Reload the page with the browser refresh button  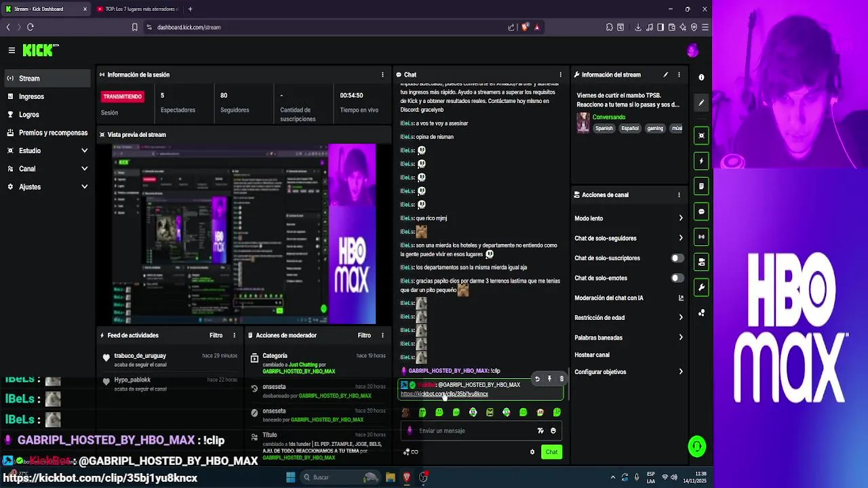tap(31, 27)
